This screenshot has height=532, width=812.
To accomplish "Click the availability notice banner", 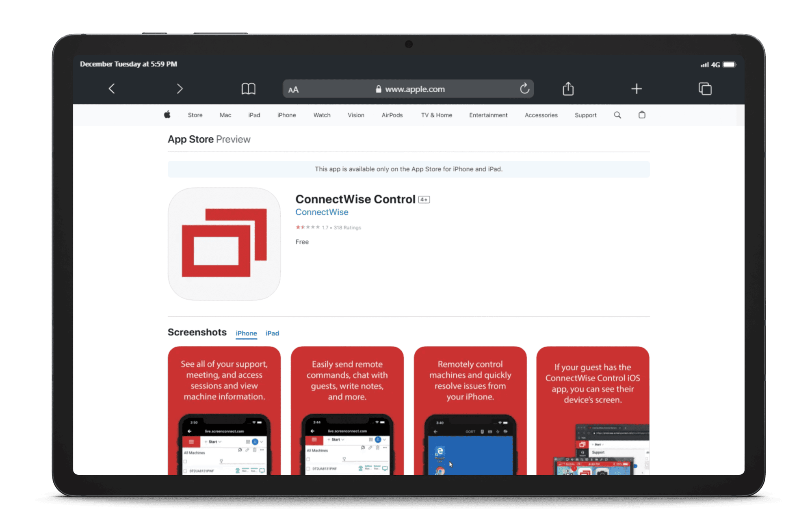I will point(408,169).
